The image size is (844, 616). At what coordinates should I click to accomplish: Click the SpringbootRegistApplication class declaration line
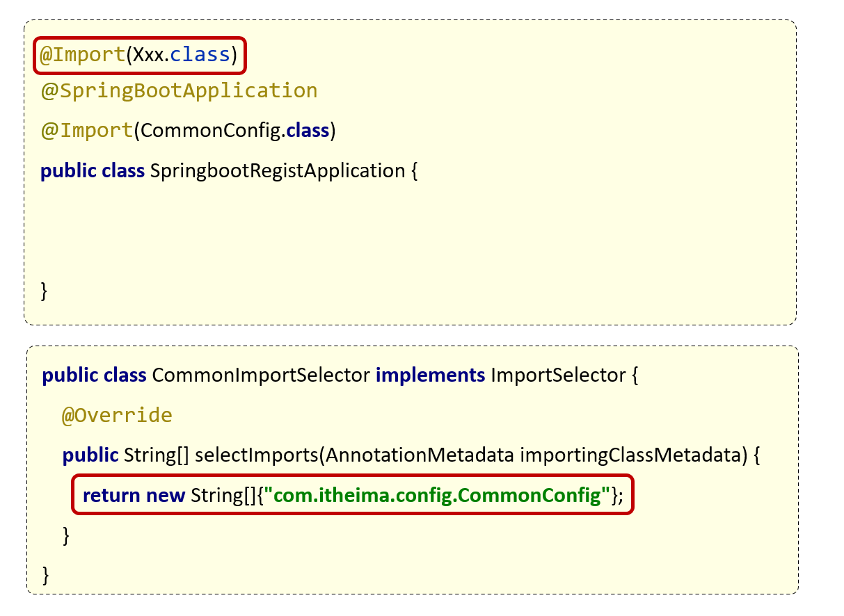(x=229, y=170)
